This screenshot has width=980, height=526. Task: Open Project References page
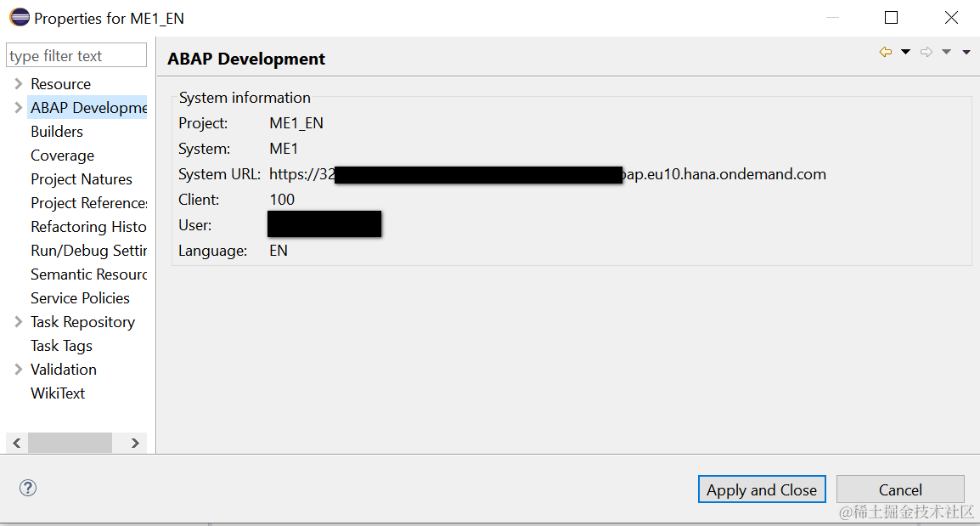[89, 202]
